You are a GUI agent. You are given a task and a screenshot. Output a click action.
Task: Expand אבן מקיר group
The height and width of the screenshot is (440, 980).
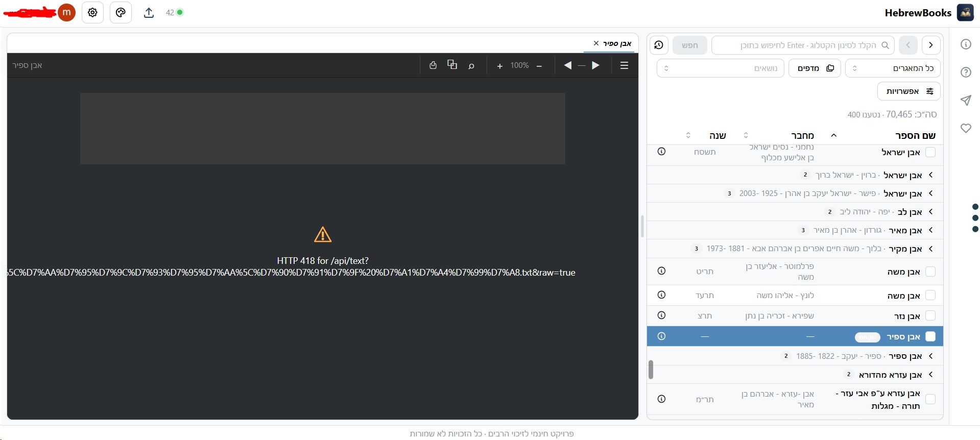(930, 249)
